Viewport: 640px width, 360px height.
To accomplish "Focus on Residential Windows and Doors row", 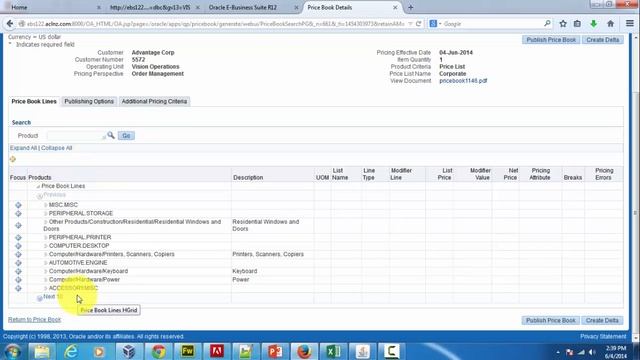I will pyautogui.click(x=18, y=225).
